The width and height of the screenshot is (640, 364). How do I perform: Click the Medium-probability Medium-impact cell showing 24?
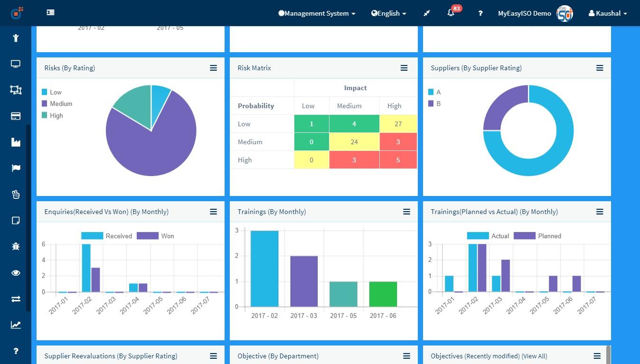tap(354, 142)
